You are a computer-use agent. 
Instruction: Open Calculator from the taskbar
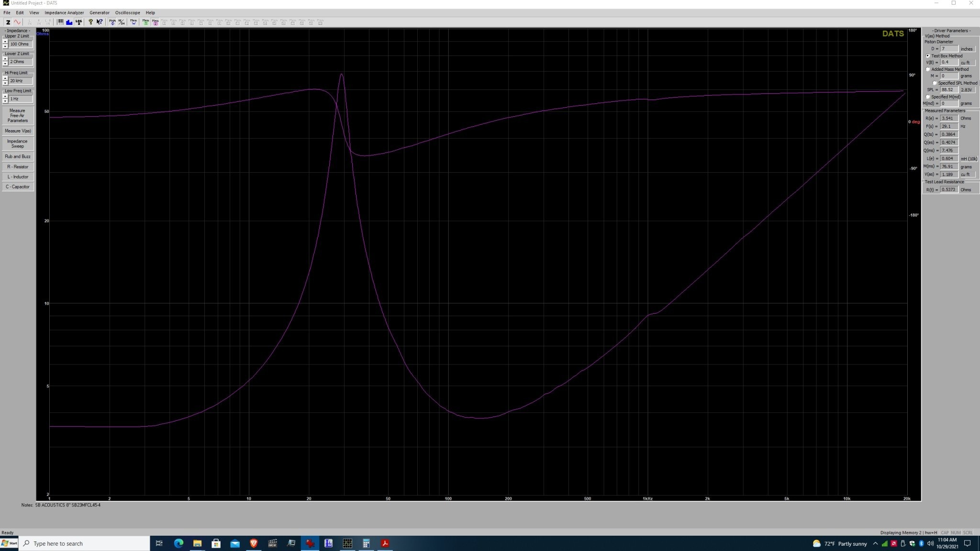[x=366, y=543]
